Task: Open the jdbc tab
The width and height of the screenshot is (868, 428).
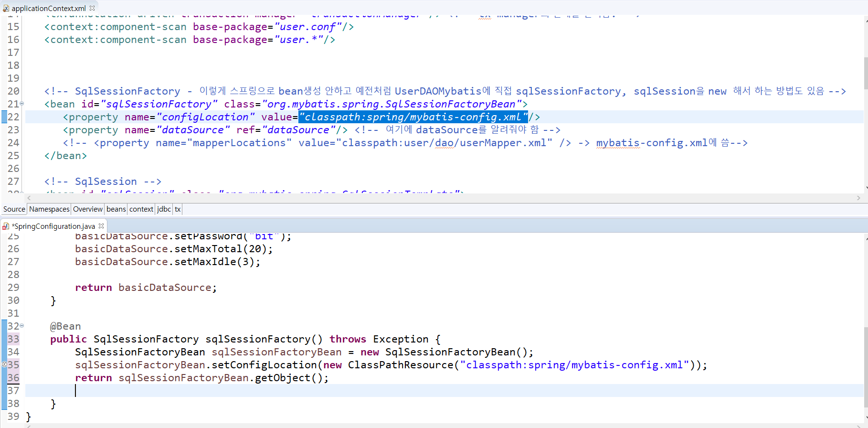Action: (x=164, y=209)
